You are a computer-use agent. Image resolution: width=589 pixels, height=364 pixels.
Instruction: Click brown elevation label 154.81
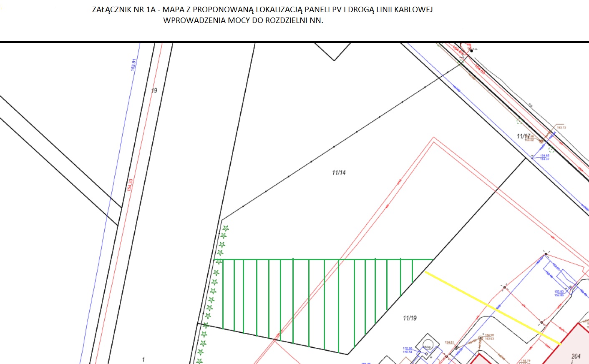coord(449,342)
